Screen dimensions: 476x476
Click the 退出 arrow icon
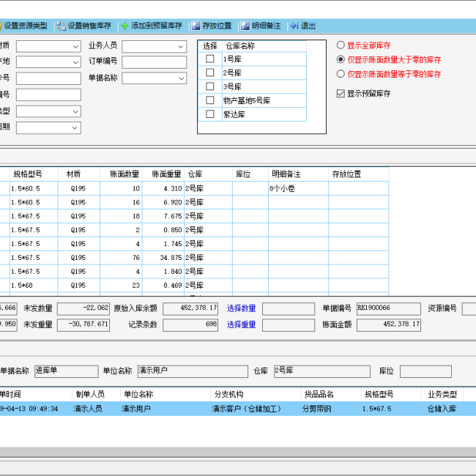click(294, 26)
